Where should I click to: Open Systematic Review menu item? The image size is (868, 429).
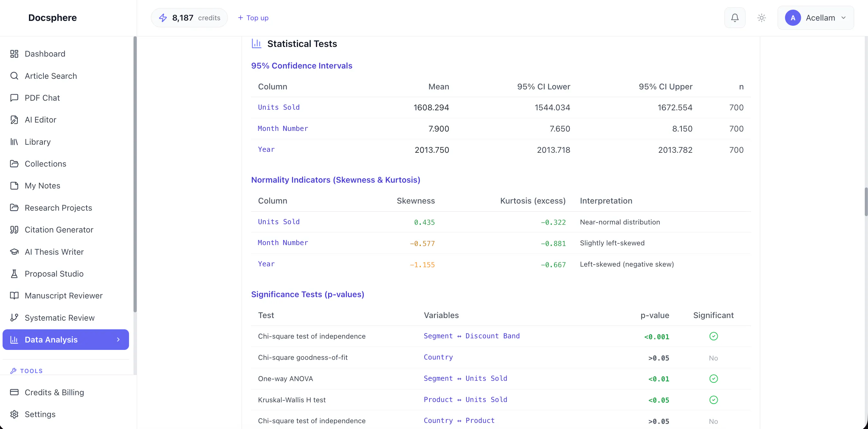[66, 317]
